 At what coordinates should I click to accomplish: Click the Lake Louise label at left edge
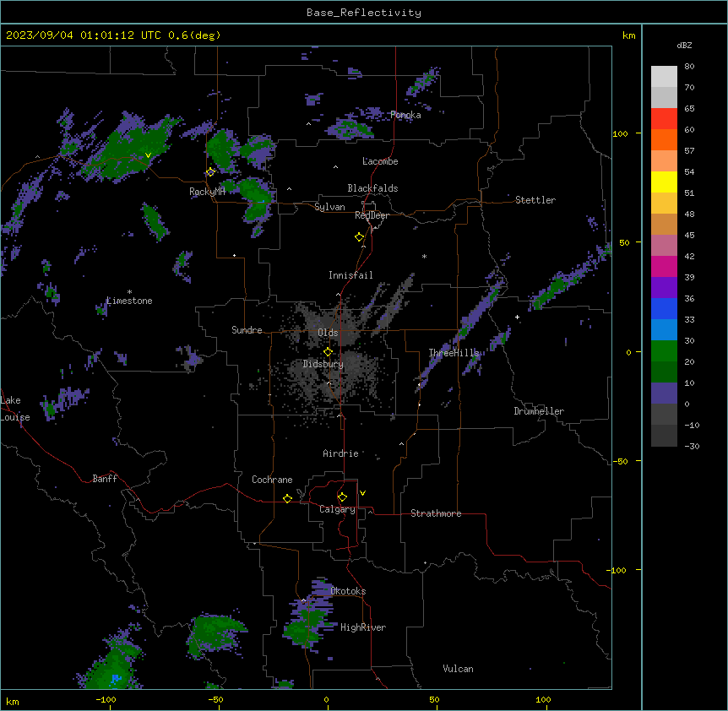(14, 409)
